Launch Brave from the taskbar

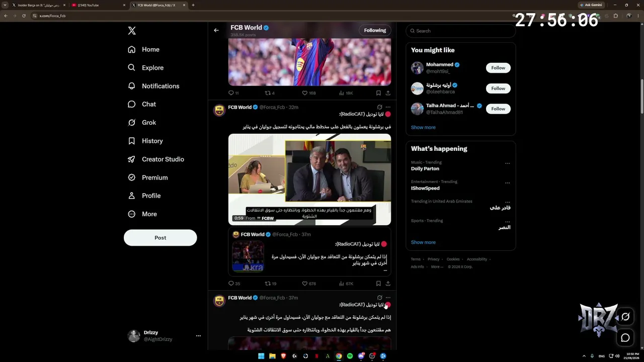[283, 356]
